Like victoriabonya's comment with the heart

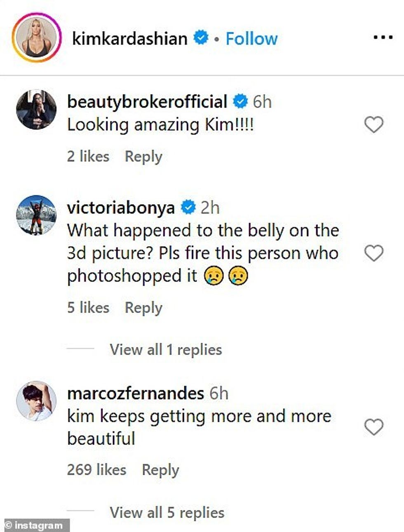click(x=374, y=253)
